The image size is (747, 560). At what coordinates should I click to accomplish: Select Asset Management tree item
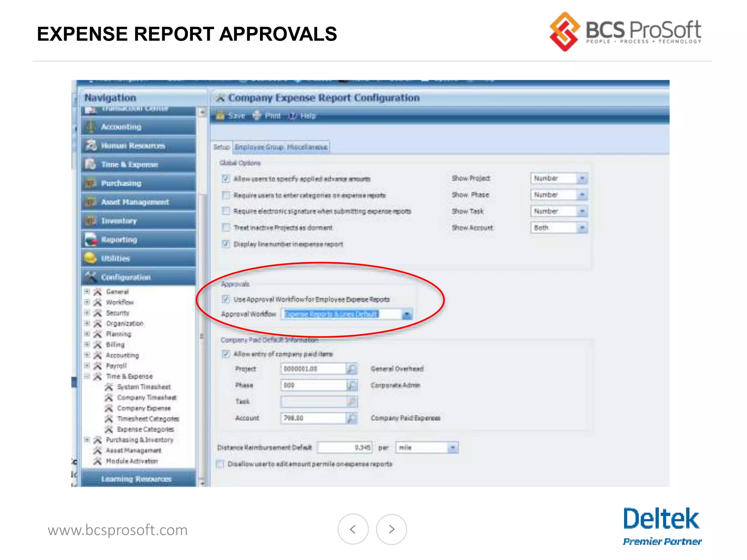click(133, 451)
